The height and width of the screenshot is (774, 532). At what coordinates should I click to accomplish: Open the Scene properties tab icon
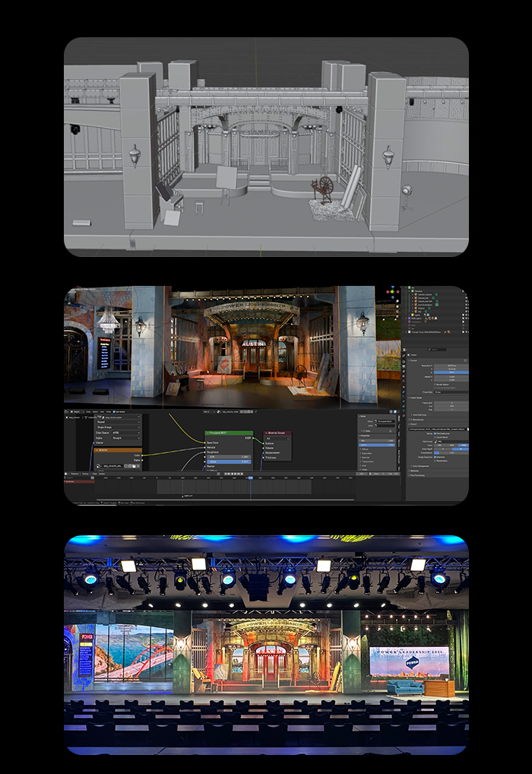(x=404, y=376)
